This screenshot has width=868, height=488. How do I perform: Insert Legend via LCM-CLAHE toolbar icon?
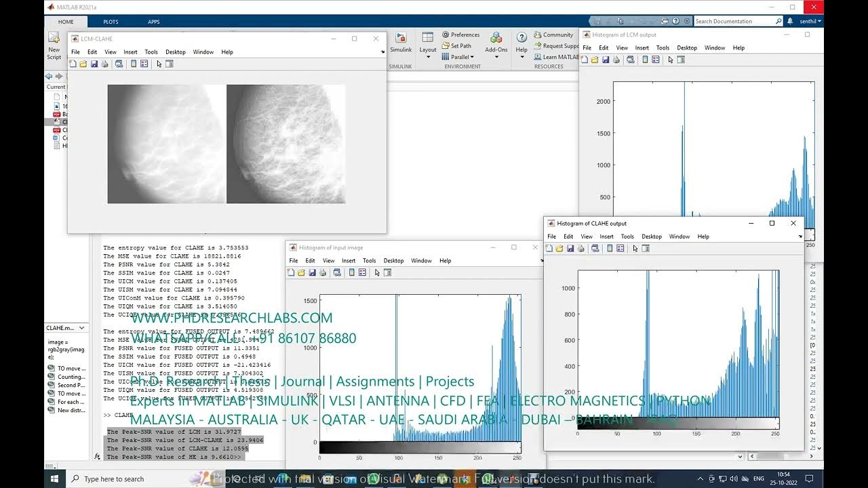click(144, 64)
